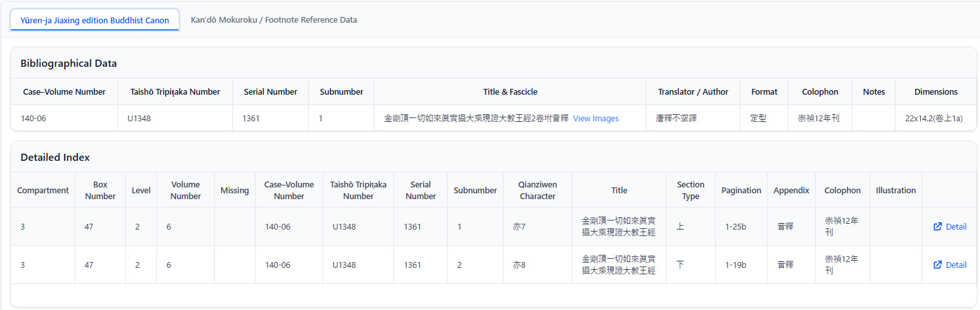
Task: Open the Detail link text for section 下
Action: [955, 265]
